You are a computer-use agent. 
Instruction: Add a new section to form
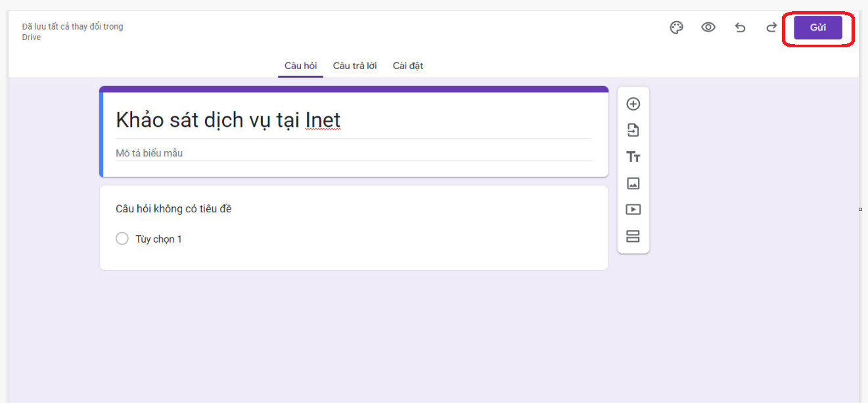click(633, 236)
